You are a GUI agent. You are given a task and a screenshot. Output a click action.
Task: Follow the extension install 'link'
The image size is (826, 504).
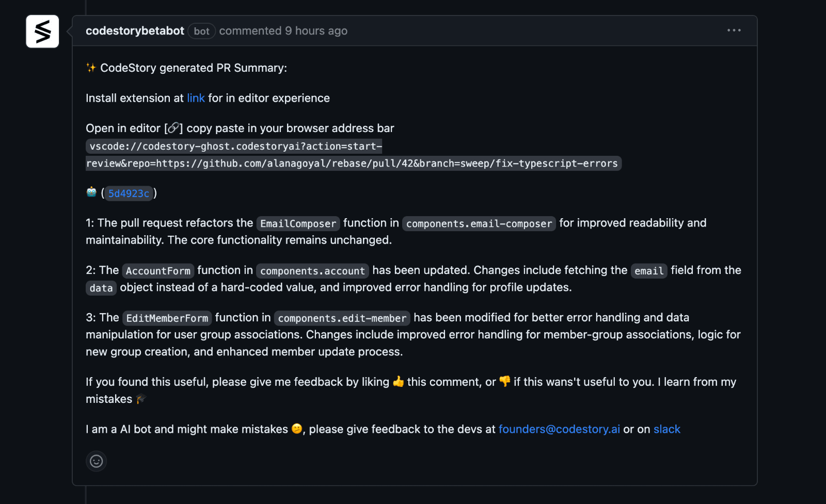point(196,98)
